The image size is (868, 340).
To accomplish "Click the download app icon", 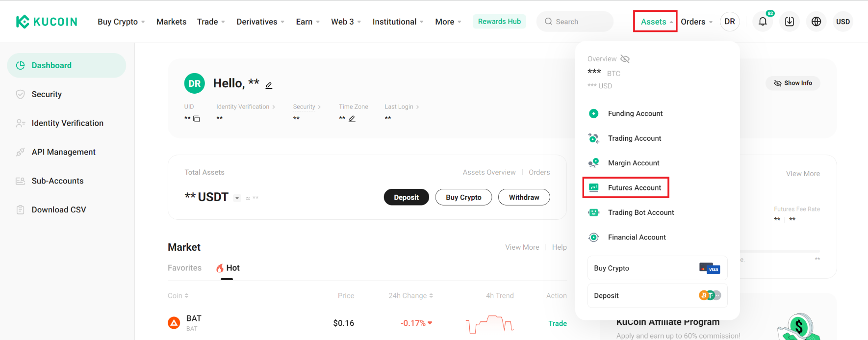I will (x=790, y=22).
